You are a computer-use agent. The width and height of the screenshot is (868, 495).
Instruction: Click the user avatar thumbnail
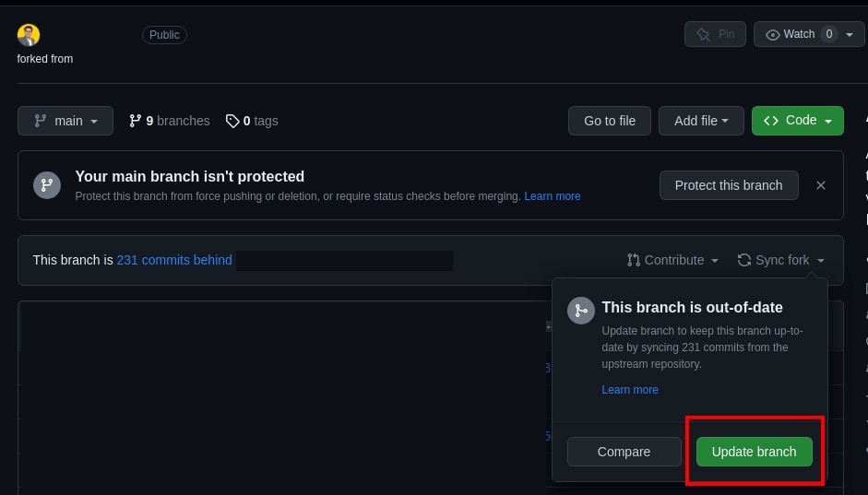point(29,35)
